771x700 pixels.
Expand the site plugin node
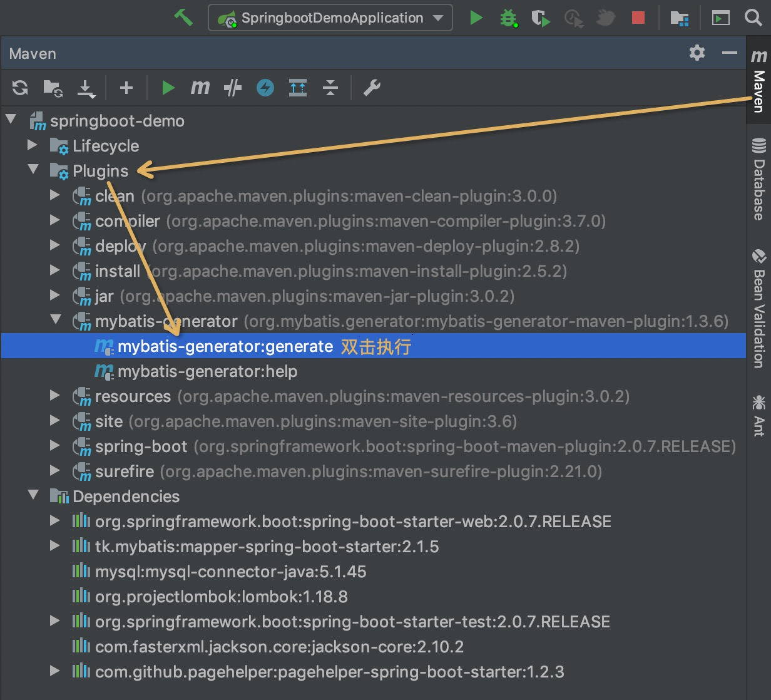pyautogui.click(x=55, y=420)
